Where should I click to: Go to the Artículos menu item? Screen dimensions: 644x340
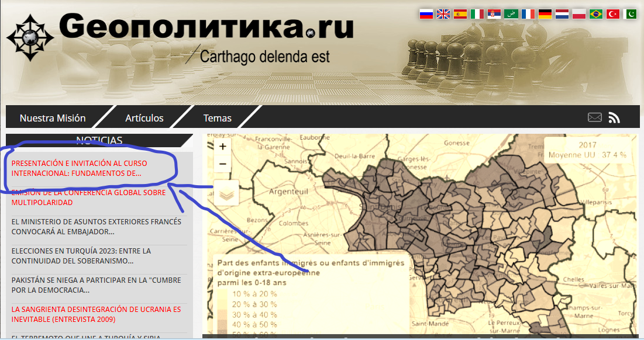point(144,118)
